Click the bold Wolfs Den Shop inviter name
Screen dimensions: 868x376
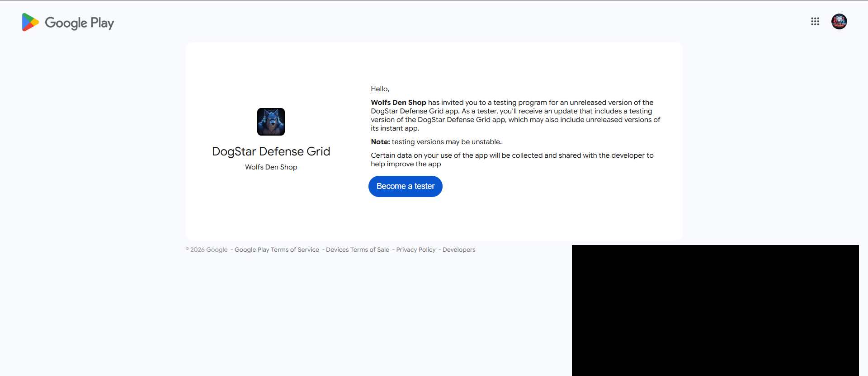tap(398, 103)
